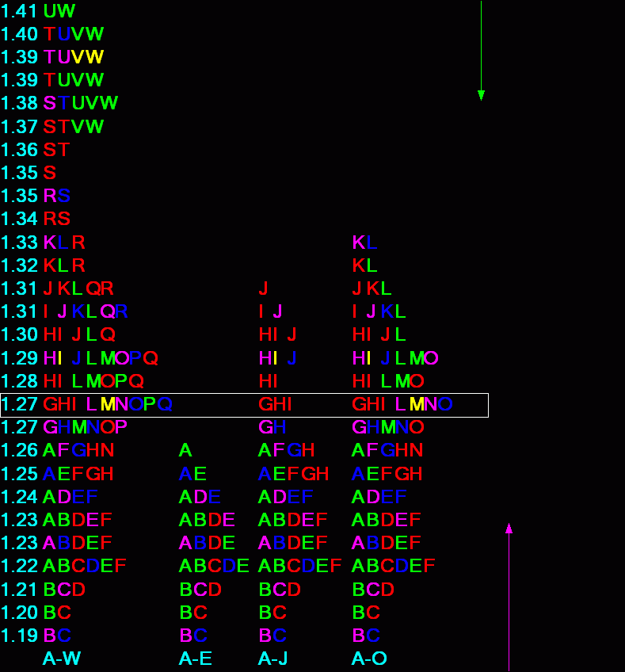Click the AFGH letters in the A-J column

286,450
